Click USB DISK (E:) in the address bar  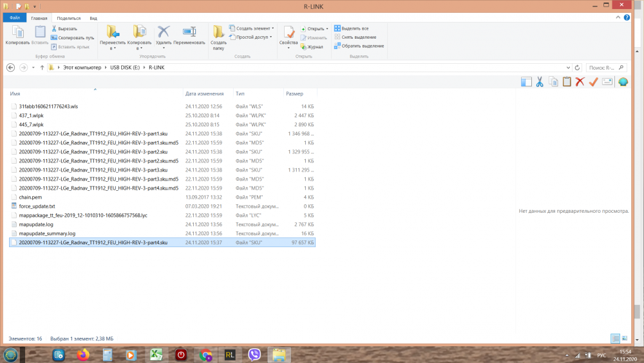click(125, 68)
